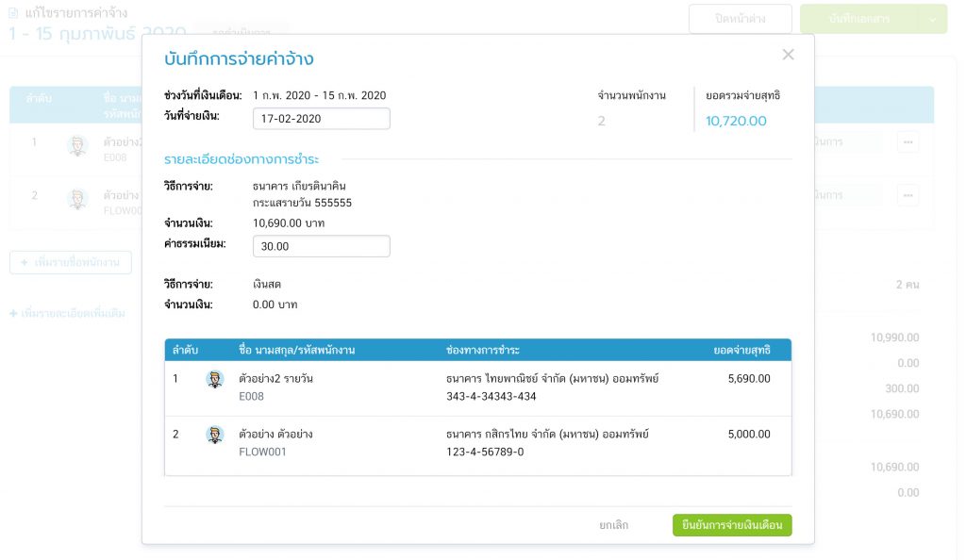Open the three-dot menu for row 1
966x560 pixels.
[x=908, y=142]
